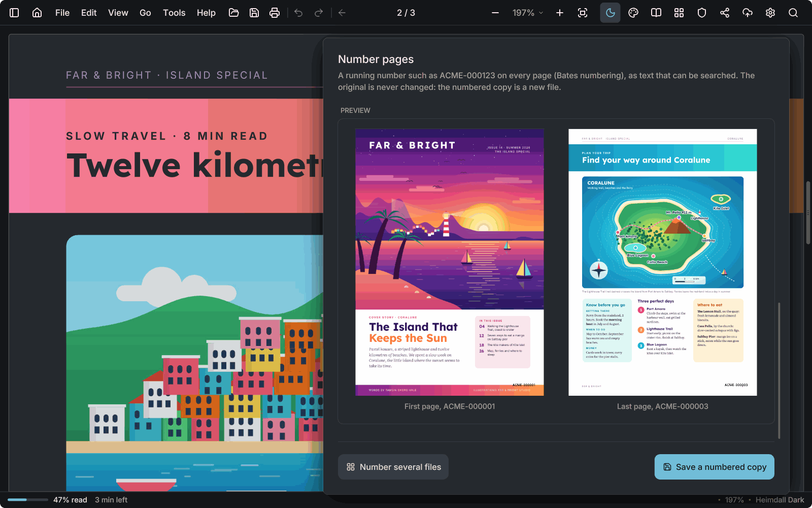Print the document with the printer icon

[x=275, y=13]
